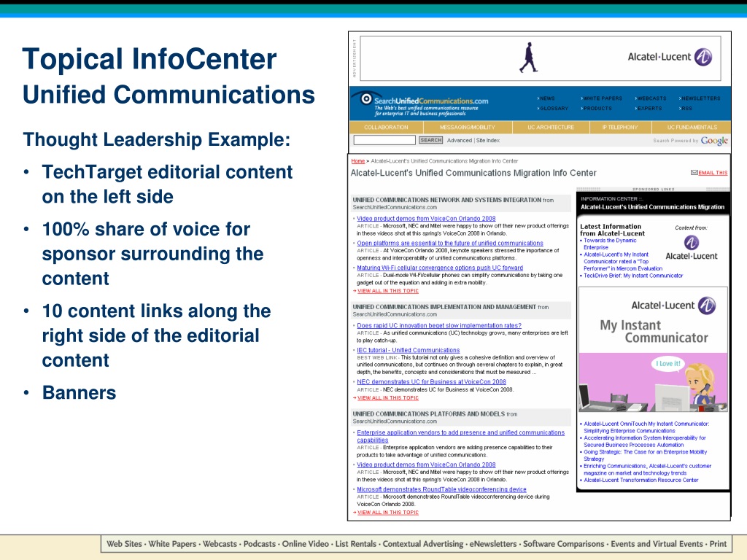Open 'Alcatel-Lucent Transformation Resource Center' link
Viewport: 747px width, 560px height.
(x=640, y=480)
